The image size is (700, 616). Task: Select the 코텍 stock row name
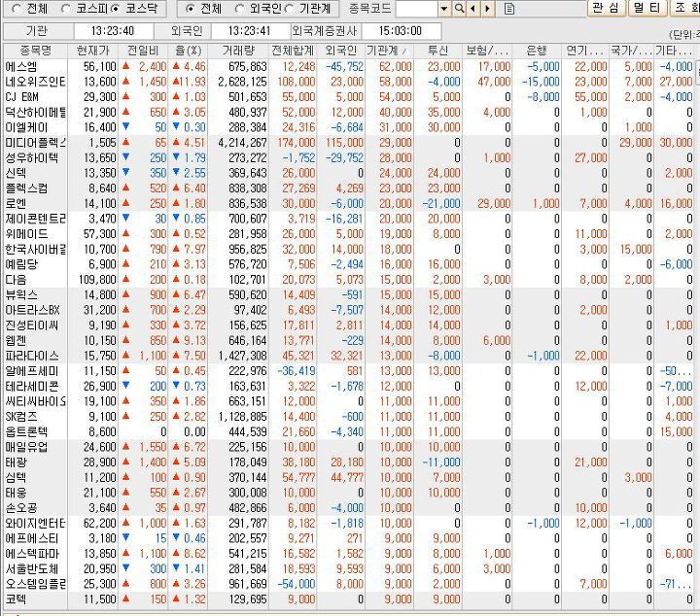pos(17,599)
